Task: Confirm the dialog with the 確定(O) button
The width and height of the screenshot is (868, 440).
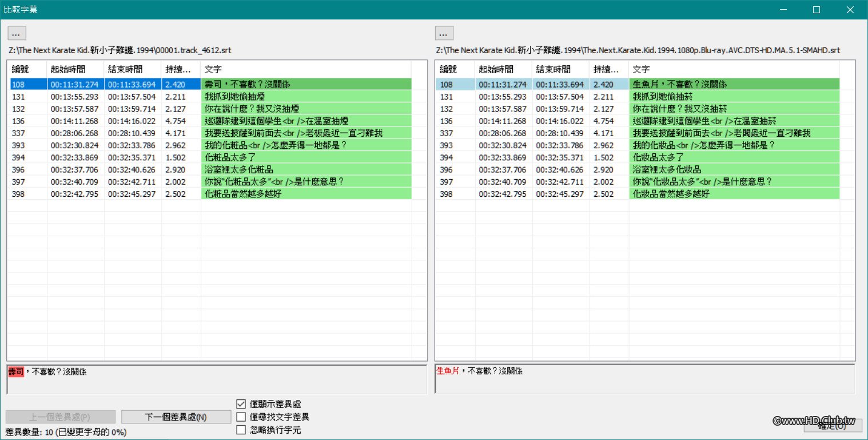Action: coord(833,425)
